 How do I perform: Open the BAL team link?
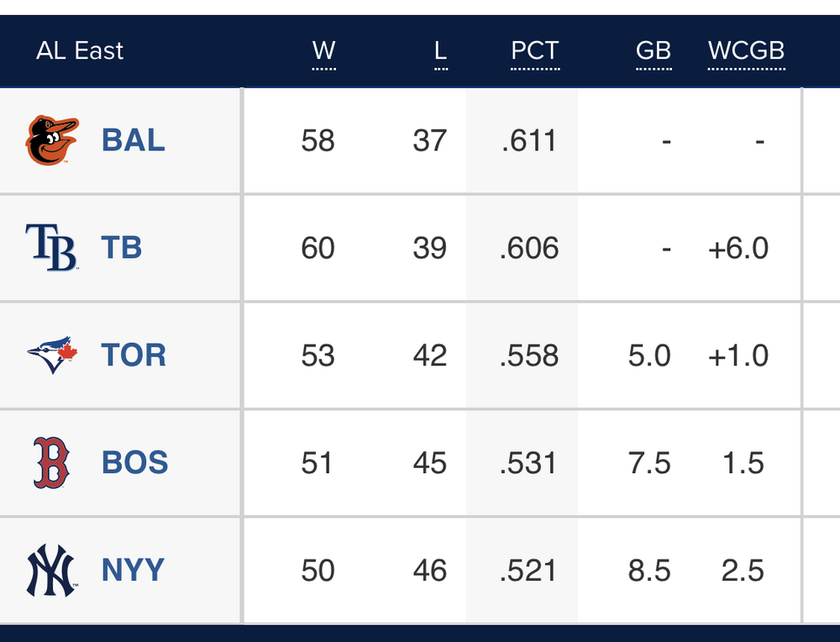(x=133, y=140)
